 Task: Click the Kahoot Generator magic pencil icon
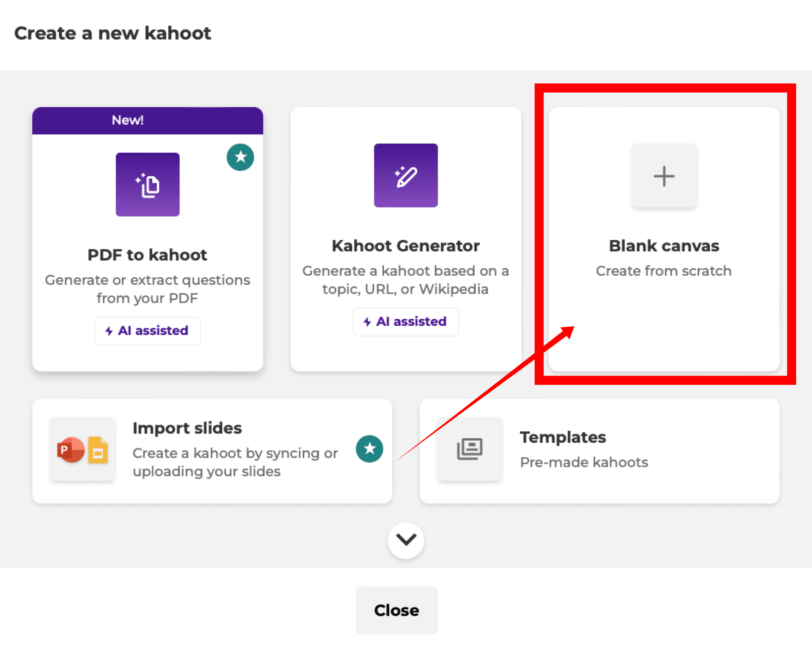406,175
